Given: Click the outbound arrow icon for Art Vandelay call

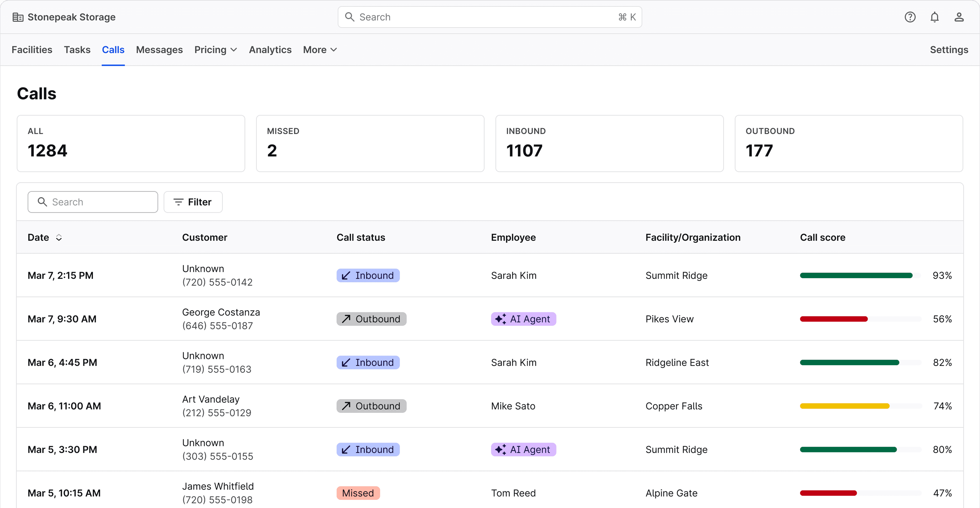Looking at the screenshot, I should 346,406.
